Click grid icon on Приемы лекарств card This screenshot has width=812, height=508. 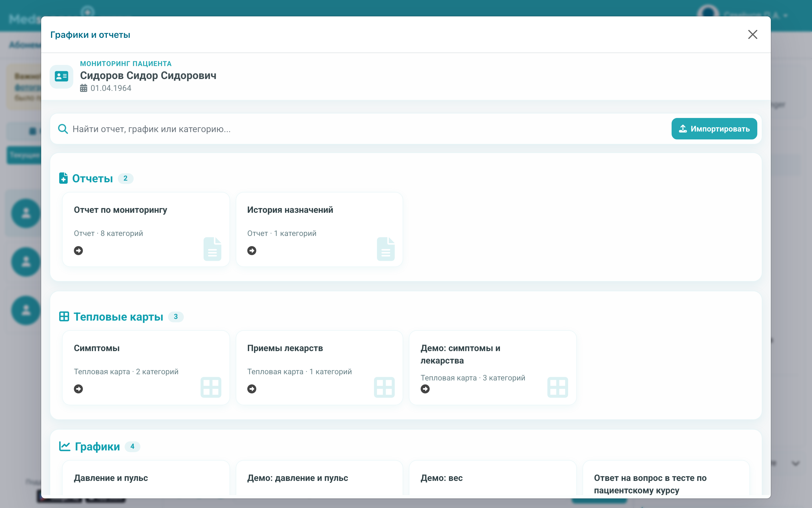point(384,387)
